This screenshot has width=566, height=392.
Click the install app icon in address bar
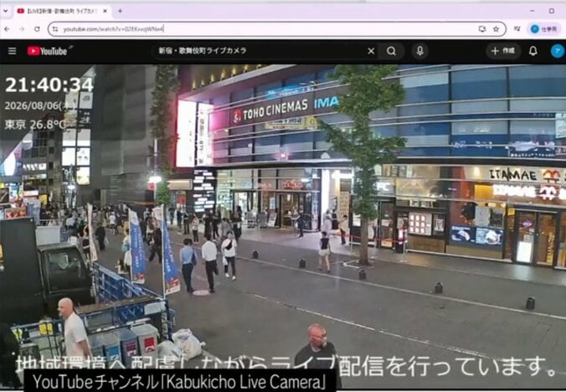[482, 28]
